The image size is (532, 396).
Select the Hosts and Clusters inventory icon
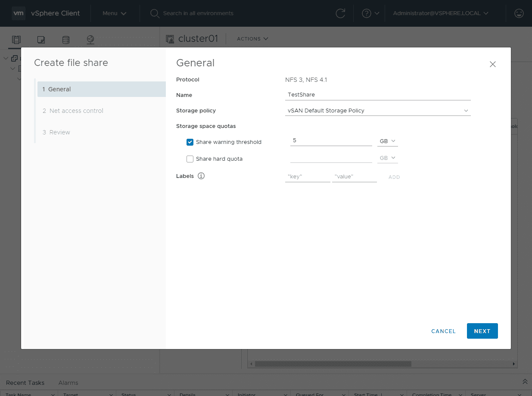click(x=16, y=39)
